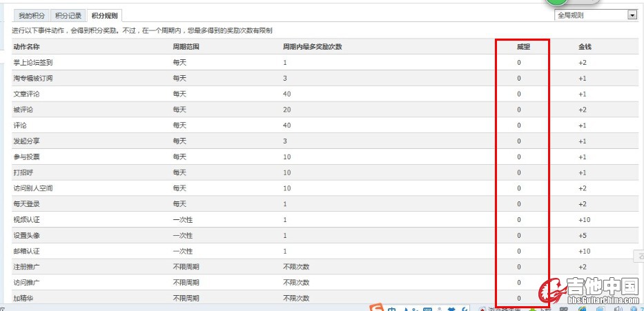This screenshot has width=644, height=311.
Task: Toggle the 中 Chinese input mode indicator
Action: coord(392,308)
